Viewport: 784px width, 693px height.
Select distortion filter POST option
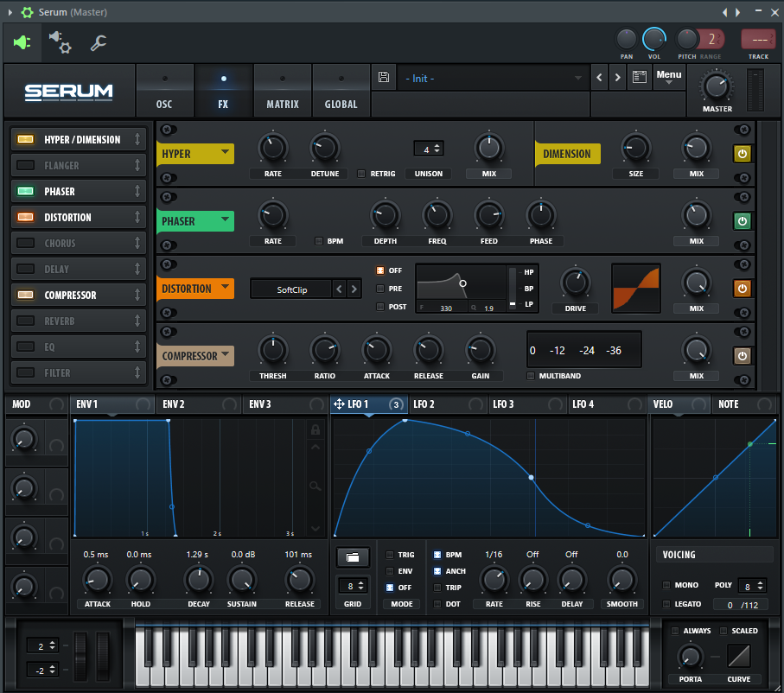(x=380, y=307)
